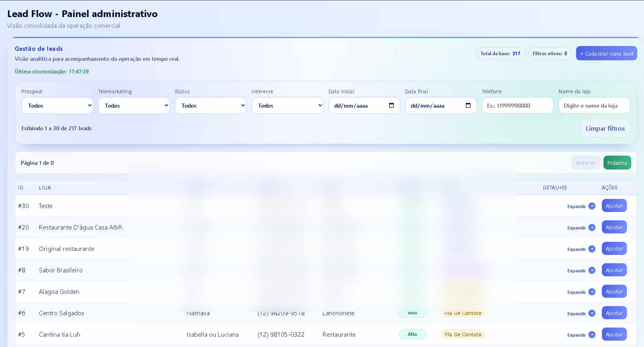Click expand arrow icon for Teste row
Image resolution: width=644 pixels, height=347 pixels.
pyautogui.click(x=592, y=206)
